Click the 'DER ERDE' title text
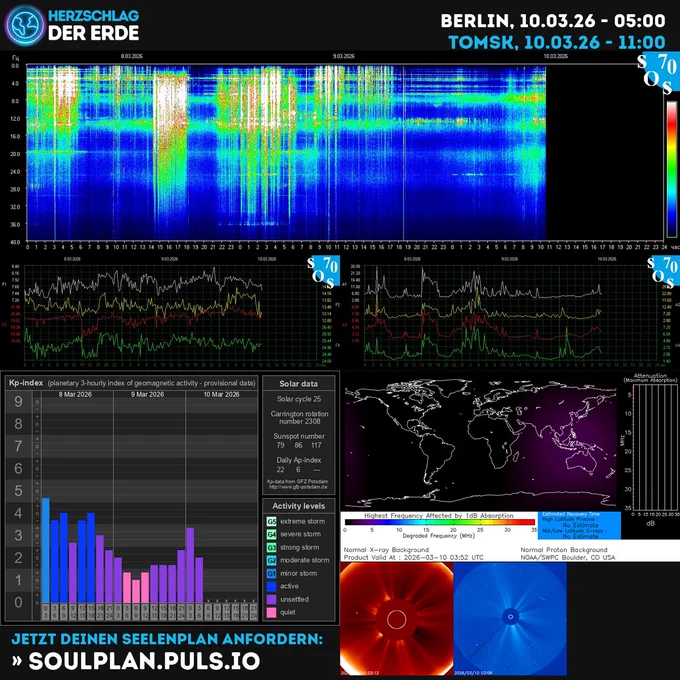Image resolution: width=680 pixels, height=680 pixels. (x=93, y=33)
